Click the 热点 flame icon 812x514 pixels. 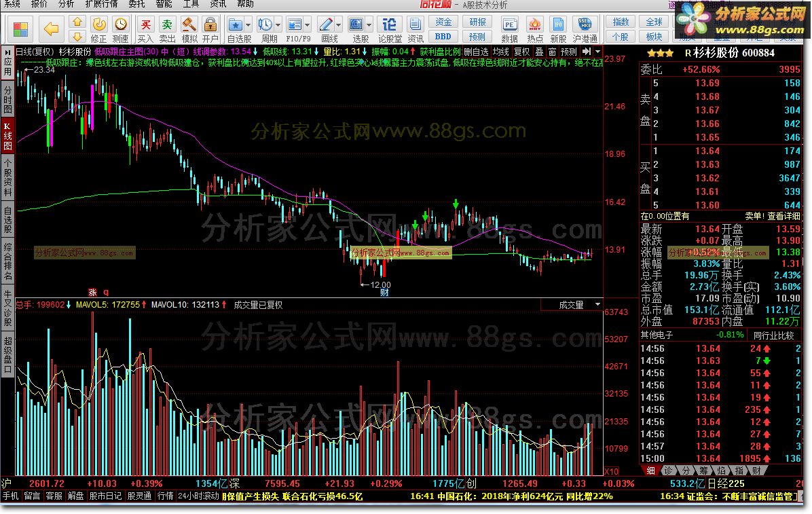(x=534, y=24)
